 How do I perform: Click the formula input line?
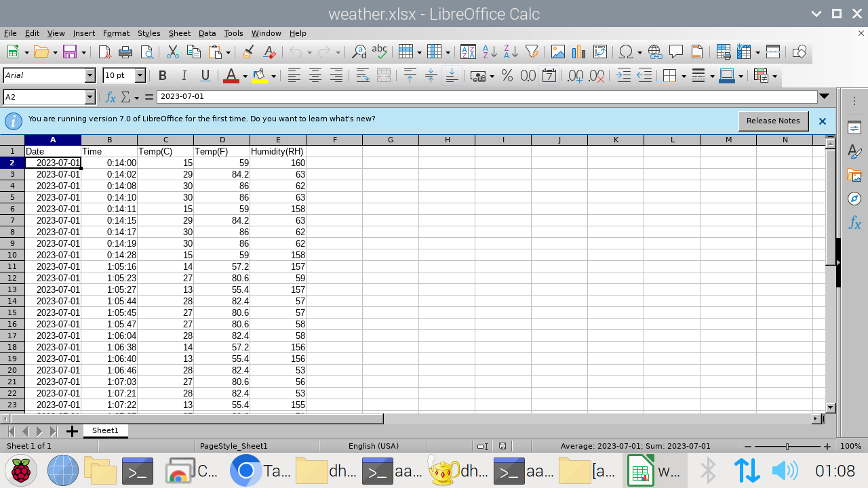[x=486, y=97]
